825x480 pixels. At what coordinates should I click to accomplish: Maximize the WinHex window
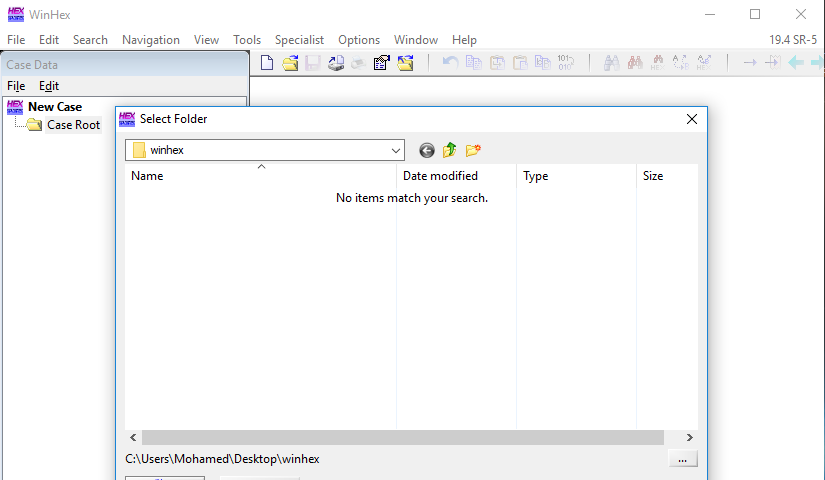click(x=755, y=14)
